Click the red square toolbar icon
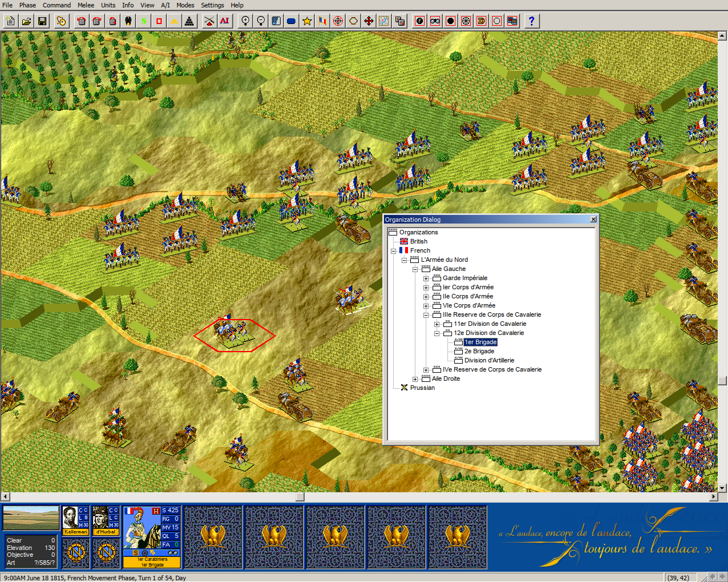Image resolution: width=728 pixels, height=582 pixels. 159,21
